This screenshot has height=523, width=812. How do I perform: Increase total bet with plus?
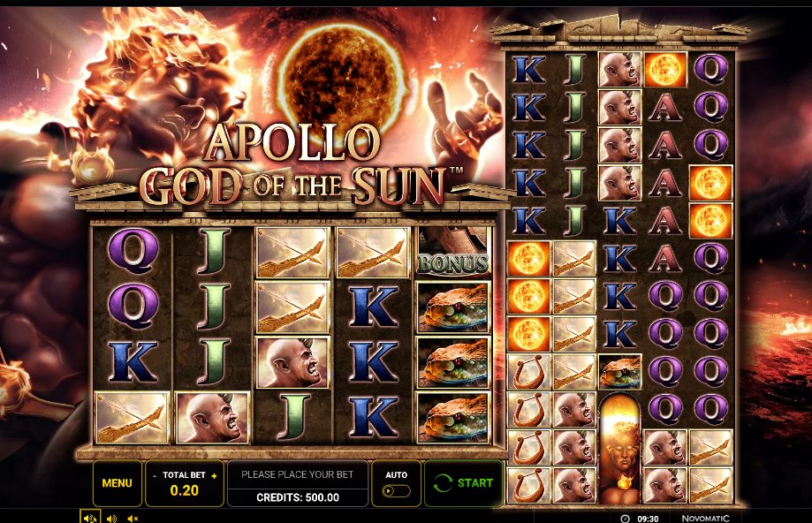214,475
